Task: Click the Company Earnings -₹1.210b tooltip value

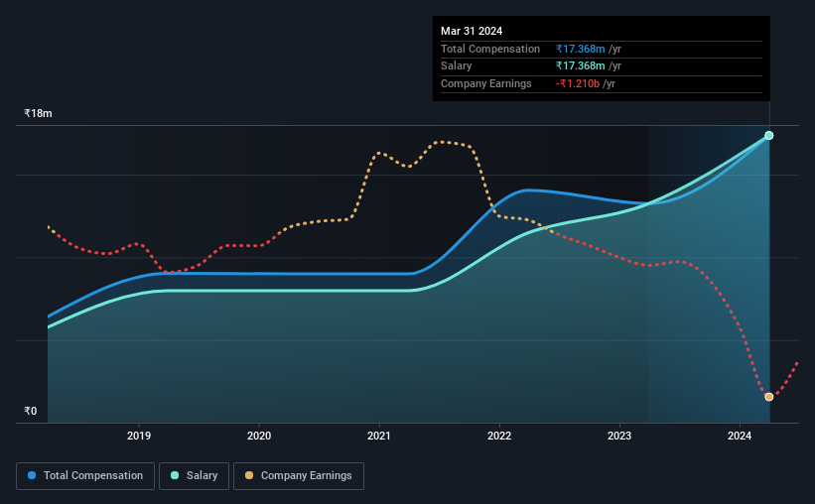Action: pos(578,83)
